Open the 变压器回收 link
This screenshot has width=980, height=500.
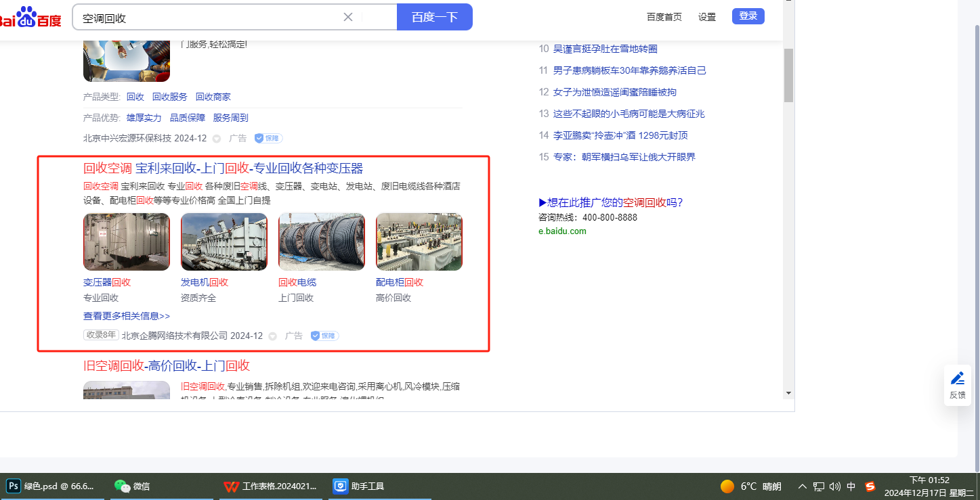[x=107, y=282]
